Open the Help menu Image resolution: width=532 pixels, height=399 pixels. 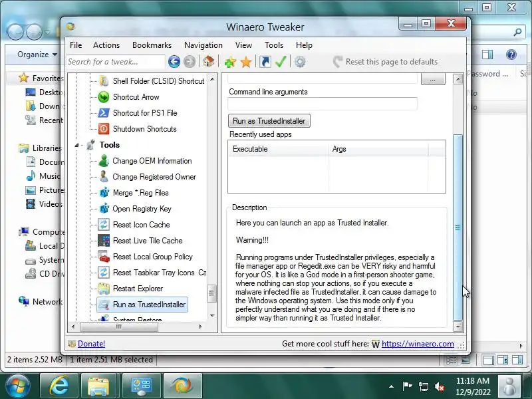coord(304,45)
